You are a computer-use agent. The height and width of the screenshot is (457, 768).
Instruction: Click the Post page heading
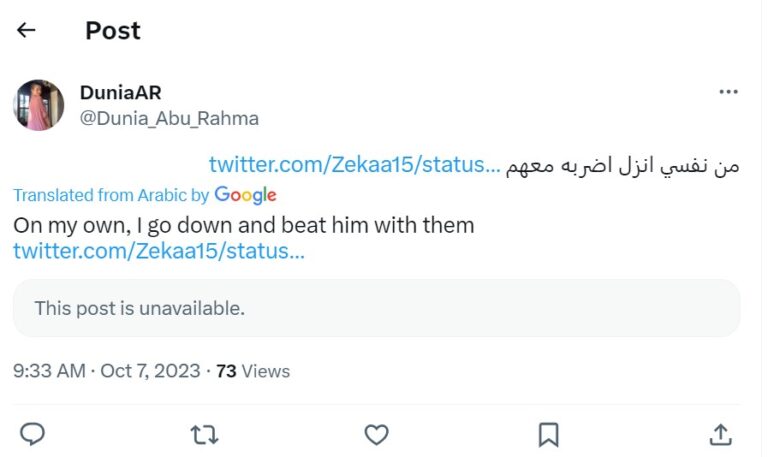113,30
